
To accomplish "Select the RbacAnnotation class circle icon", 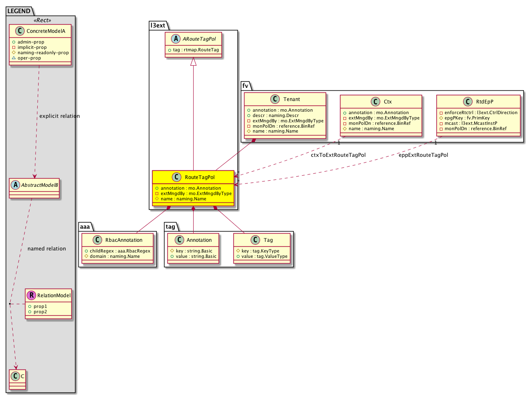I will point(97,240).
